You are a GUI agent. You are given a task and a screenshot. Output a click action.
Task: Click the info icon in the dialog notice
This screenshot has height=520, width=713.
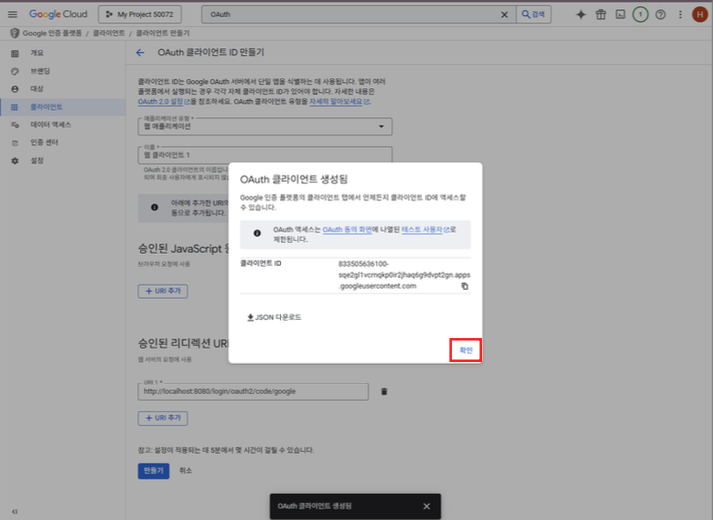point(257,233)
